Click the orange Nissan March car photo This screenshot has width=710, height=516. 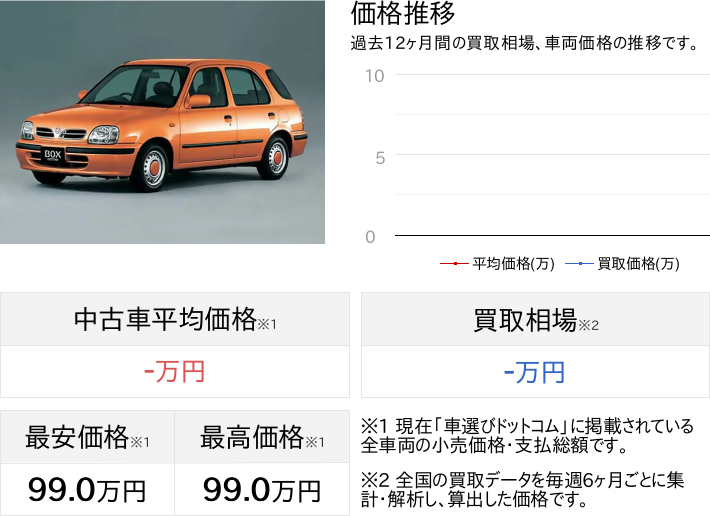pyautogui.click(x=162, y=122)
